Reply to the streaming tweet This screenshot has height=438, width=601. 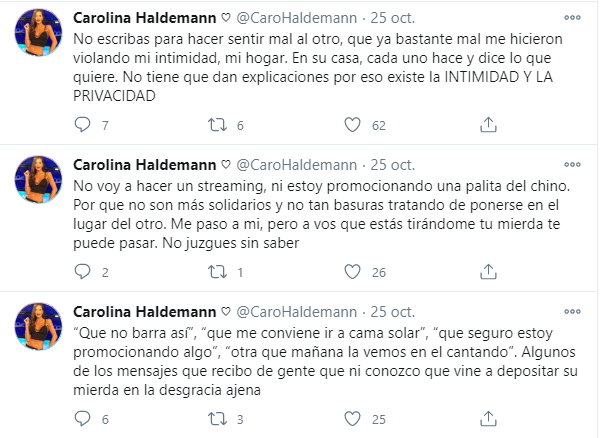point(84,271)
